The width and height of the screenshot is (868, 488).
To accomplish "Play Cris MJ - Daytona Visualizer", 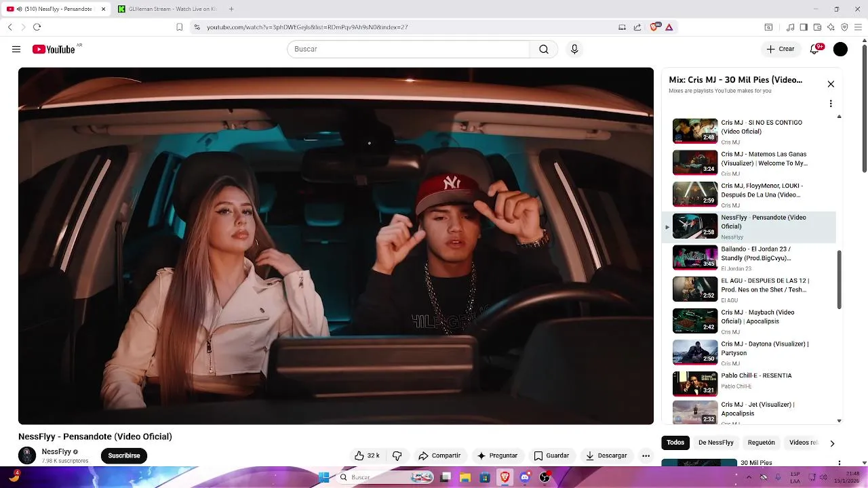I will (749, 352).
